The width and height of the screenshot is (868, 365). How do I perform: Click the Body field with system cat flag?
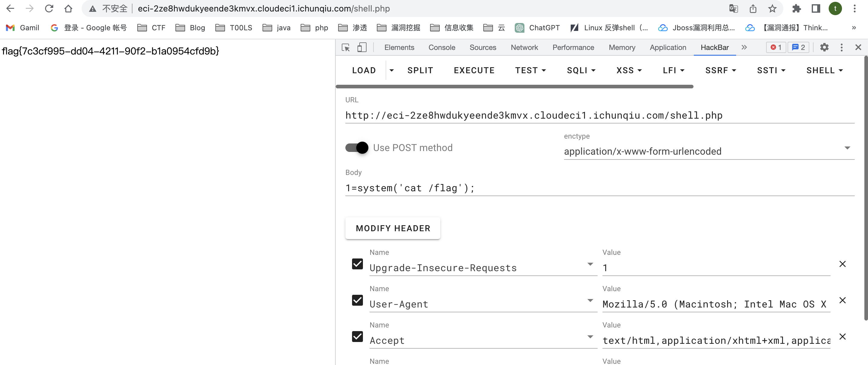pos(599,188)
